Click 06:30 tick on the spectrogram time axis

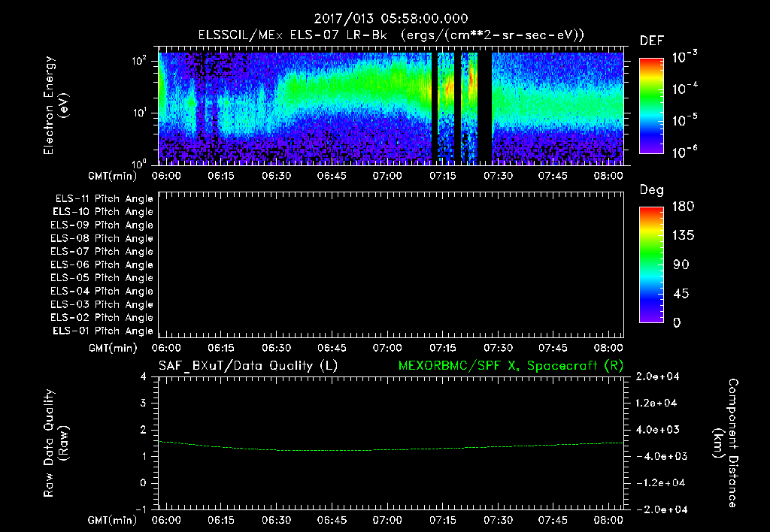[276, 176]
